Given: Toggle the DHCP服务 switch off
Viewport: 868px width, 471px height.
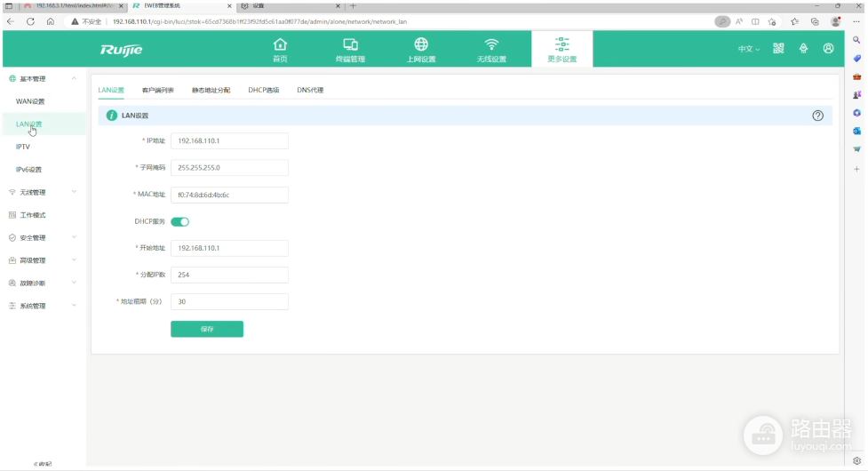Looking at the screenshot, I should point(180,222).
